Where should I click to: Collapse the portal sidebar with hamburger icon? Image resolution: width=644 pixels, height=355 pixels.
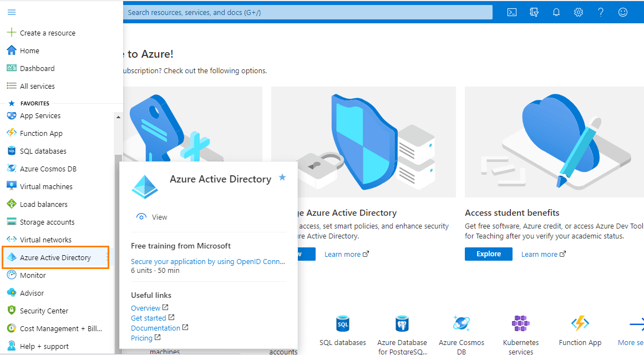[11, 12]
